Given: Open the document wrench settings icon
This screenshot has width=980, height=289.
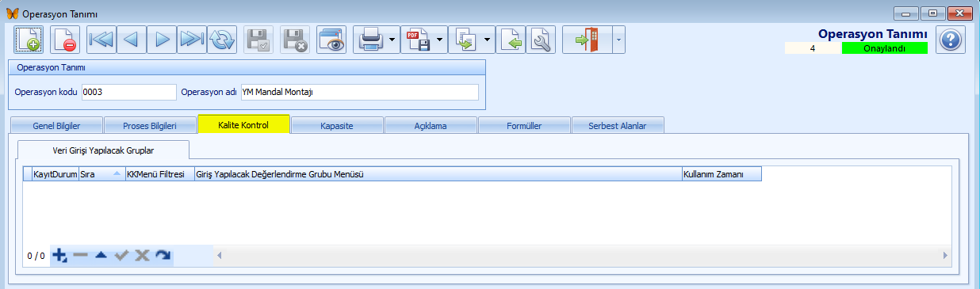Looking at the screenshot, I should [542, 40].
